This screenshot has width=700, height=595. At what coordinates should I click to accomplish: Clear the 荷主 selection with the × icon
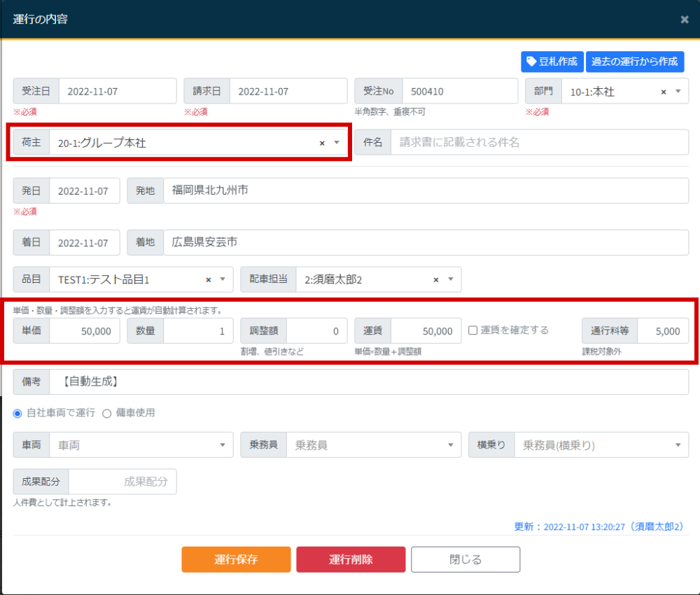323,142
